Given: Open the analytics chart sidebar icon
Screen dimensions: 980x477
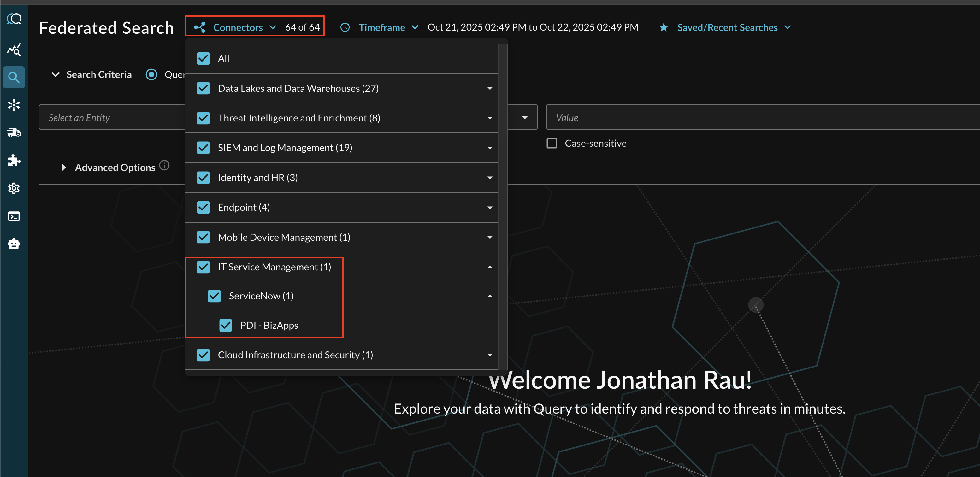Looking at the screenshot, I should point(14,50).
